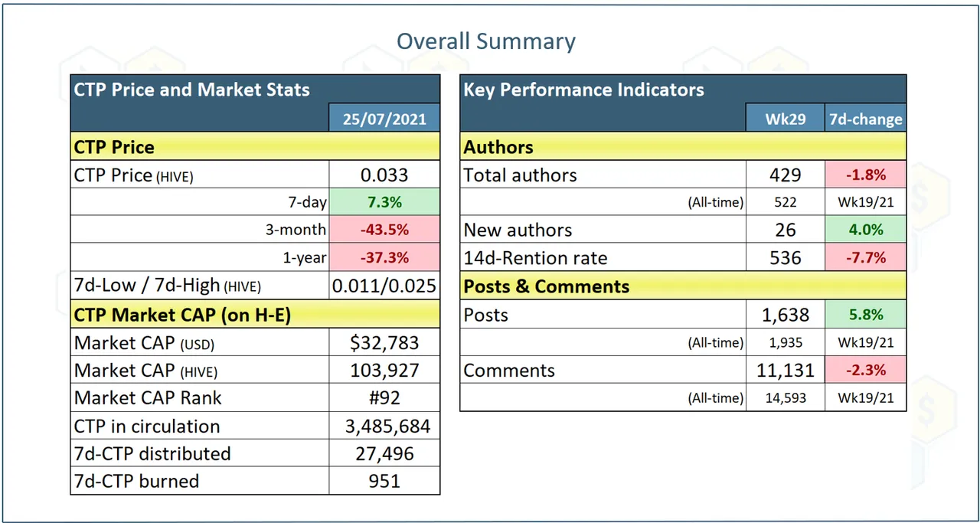Click the 'New authors' label
Screen dimensions: 980x523
coord(518,230)
